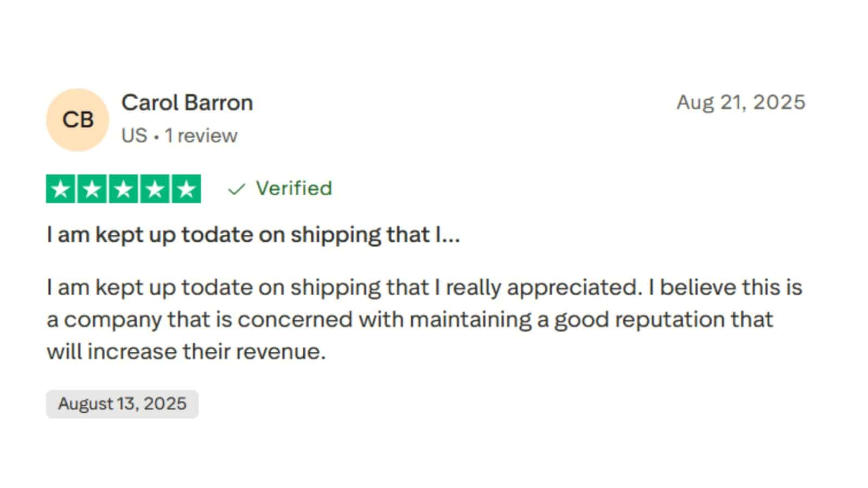This screenshot has height=488, width=868.
Task: Select the fifth green rating star
Action: pos(186,189)
